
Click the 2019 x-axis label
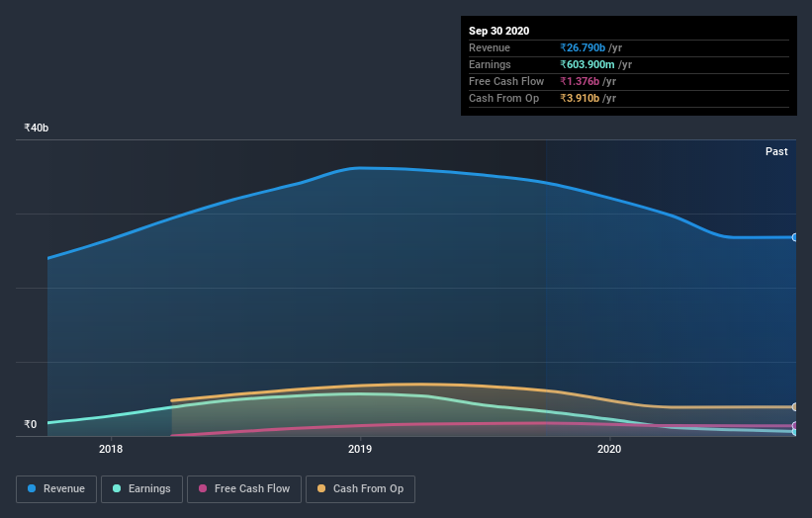[360, 449]
